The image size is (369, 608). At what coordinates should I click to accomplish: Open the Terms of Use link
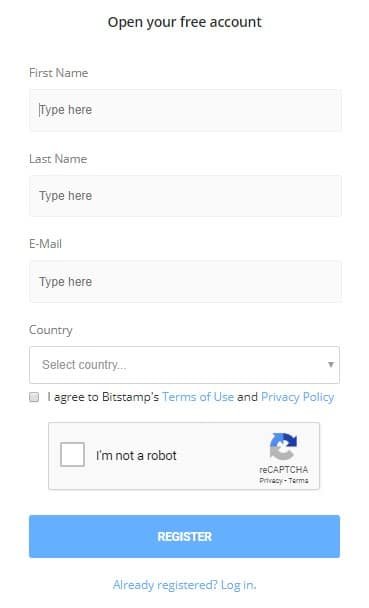tap(198, 397)
